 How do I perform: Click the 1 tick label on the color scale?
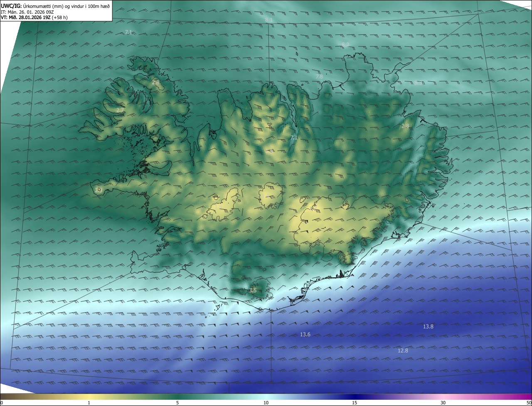89,403
